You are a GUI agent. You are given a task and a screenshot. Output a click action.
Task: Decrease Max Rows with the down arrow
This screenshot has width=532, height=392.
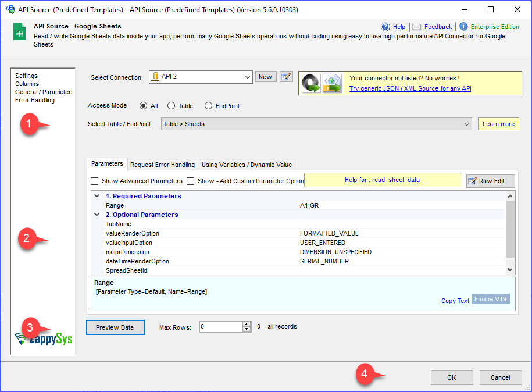coord(247,330)
